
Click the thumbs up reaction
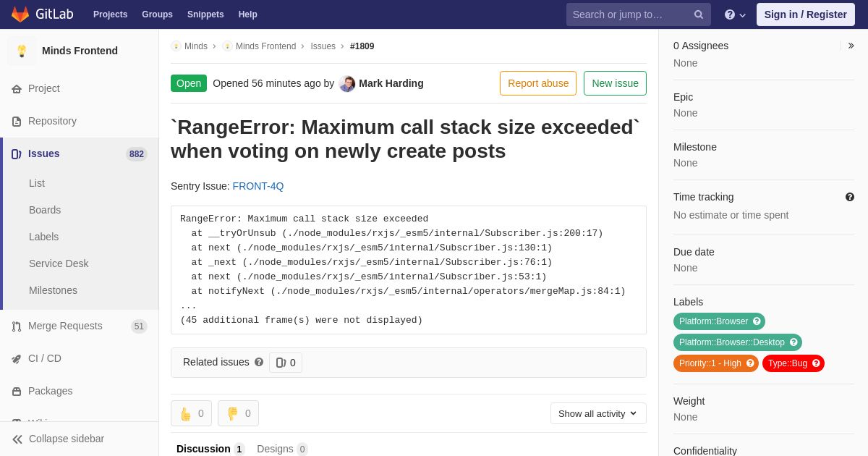tap(191, 413)
